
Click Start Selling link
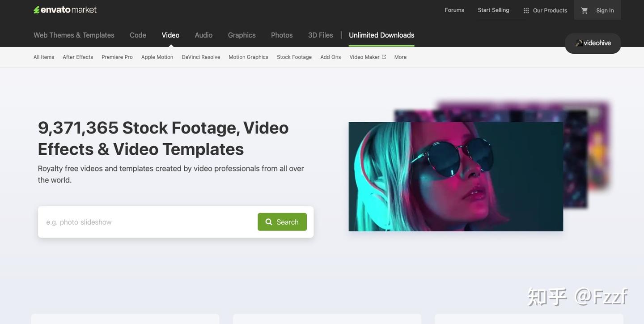[493, 10]
